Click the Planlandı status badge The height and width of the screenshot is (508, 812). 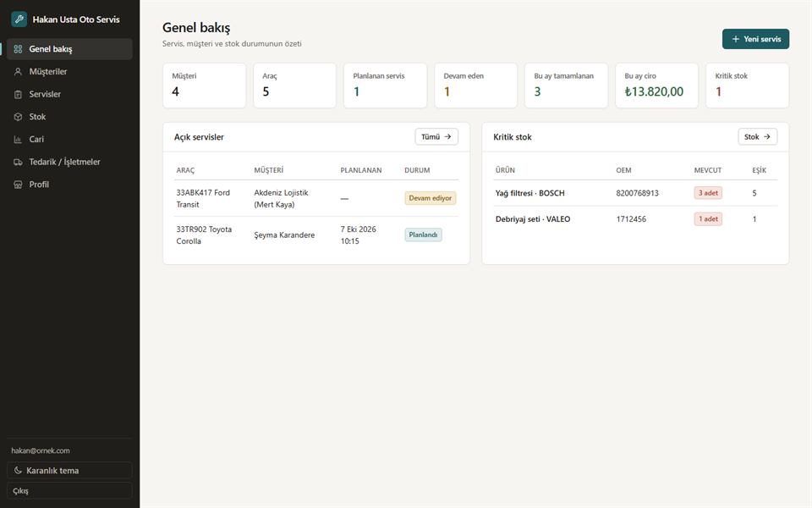[423, 235]
